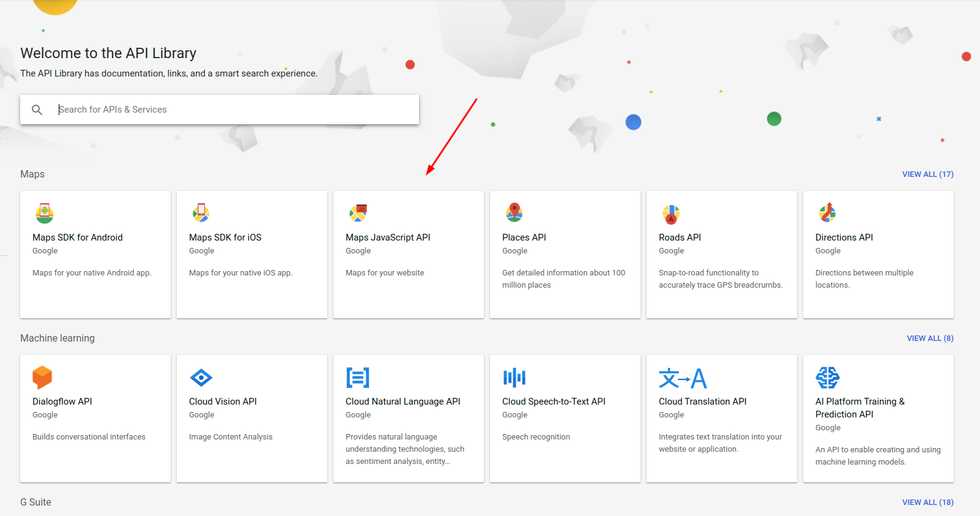Click 'Maps for your native Android app.' text
This screenshot has width=980, height=516.
pos(92,273)
